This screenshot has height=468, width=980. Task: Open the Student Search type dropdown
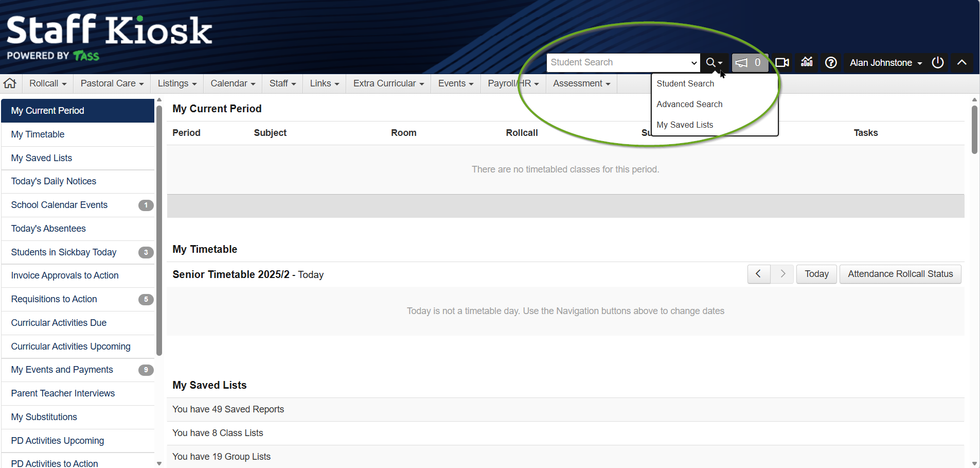tap(623, 63)
